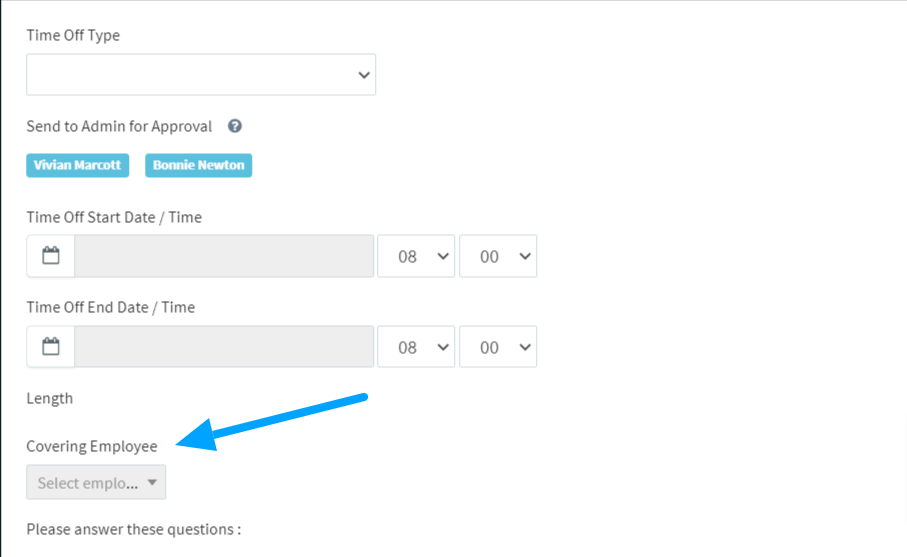The height and width of the screenshot is (557, 907).
Task: Click the Covering Employee dropdown arrow
Action: pyautogui.click(x=152, y=482)
